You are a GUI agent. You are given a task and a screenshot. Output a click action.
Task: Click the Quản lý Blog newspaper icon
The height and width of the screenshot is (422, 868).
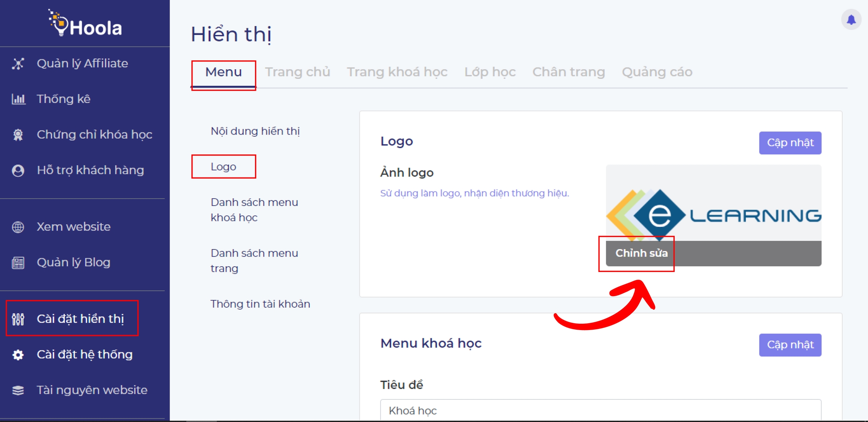pos(18,263)
